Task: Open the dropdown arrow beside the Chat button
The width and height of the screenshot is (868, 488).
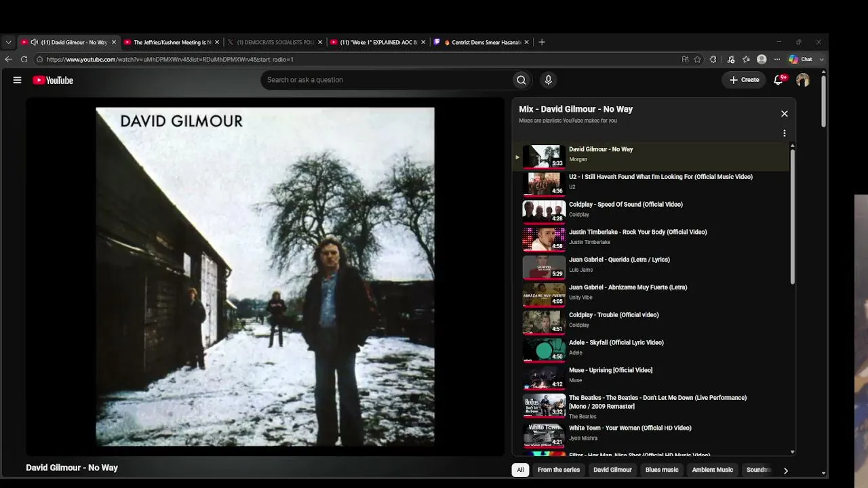Action: point(822,60)
